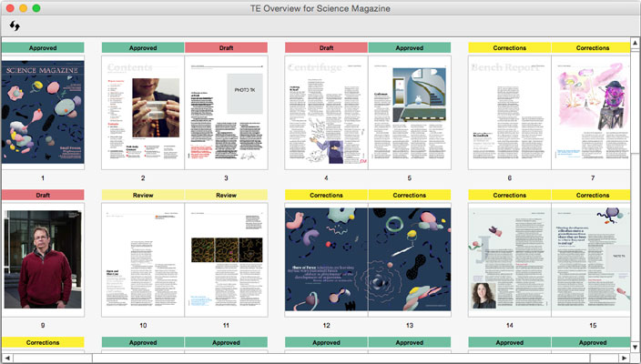
Task: Click Approved status label above page 2
Action: coord(143,48)
